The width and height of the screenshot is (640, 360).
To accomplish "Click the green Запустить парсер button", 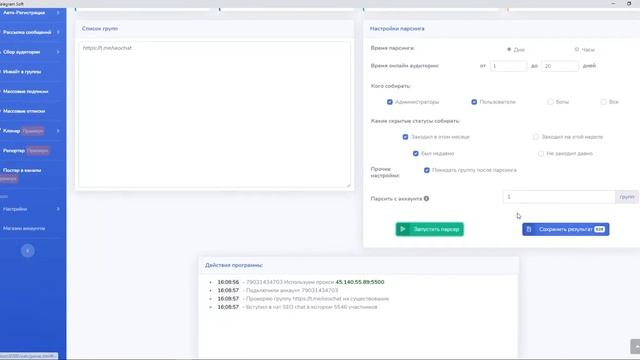I will tap(429, 229).
